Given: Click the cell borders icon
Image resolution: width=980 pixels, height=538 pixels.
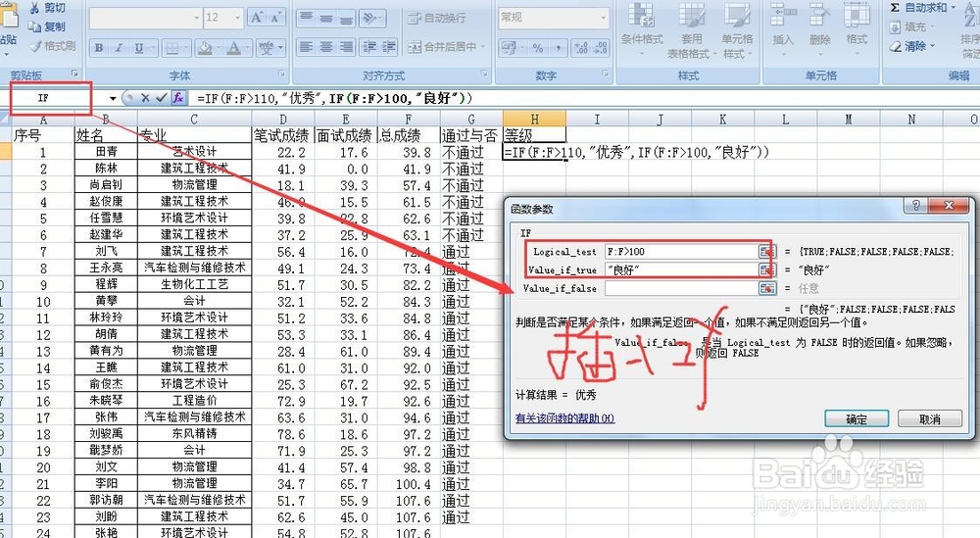Looking at the screenshot, I should click(x=172, y=47).
